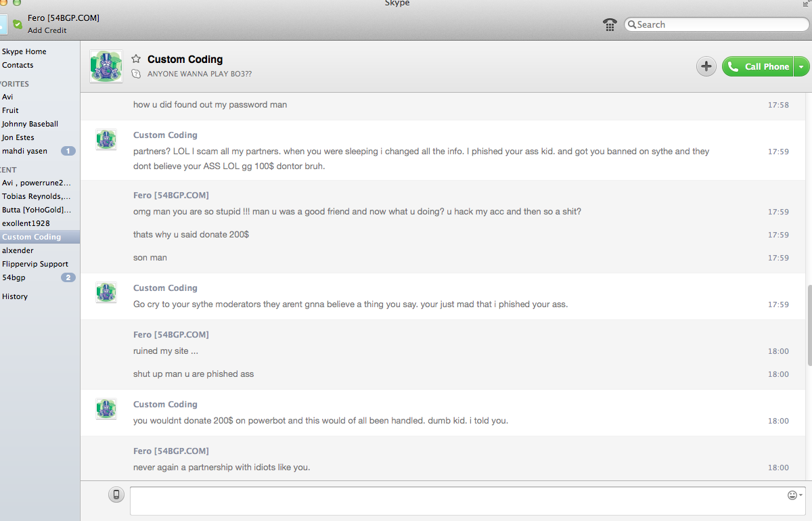Expand the Call Phone dropdown arrow
Viewport: 812px width, 521px height.
pos(801,66)
